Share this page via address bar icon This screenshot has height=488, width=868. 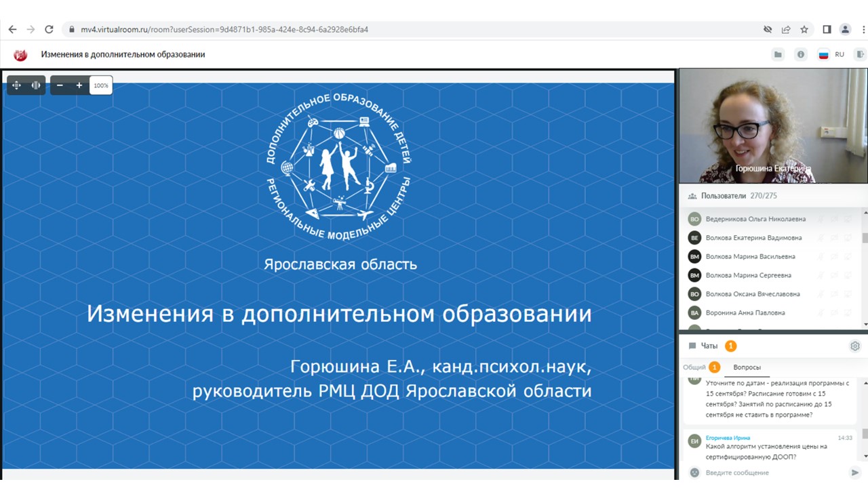point(786,30)
